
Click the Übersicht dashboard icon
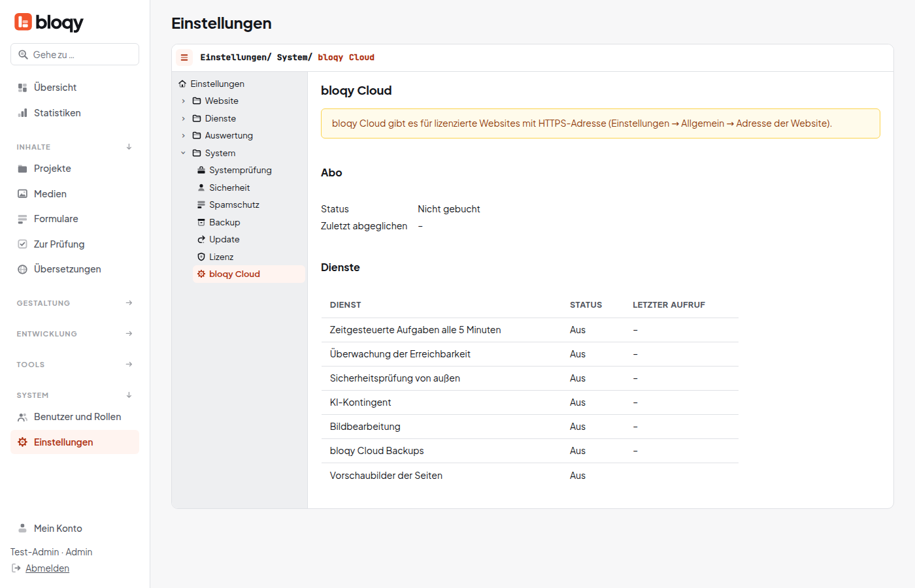tap(22, 88)
